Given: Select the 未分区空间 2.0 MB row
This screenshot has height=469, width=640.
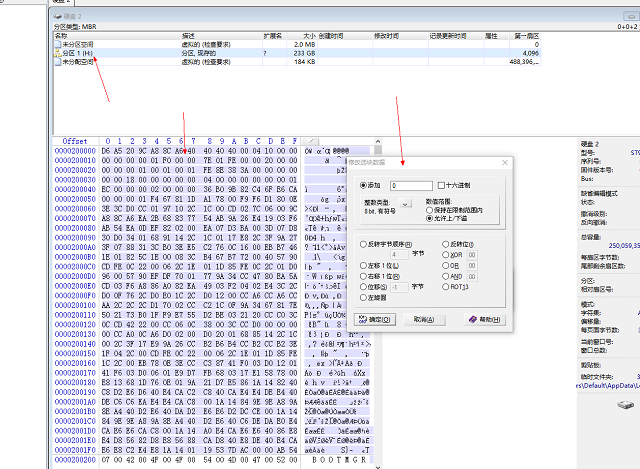Looking at the screenshot, I should 297,44.
